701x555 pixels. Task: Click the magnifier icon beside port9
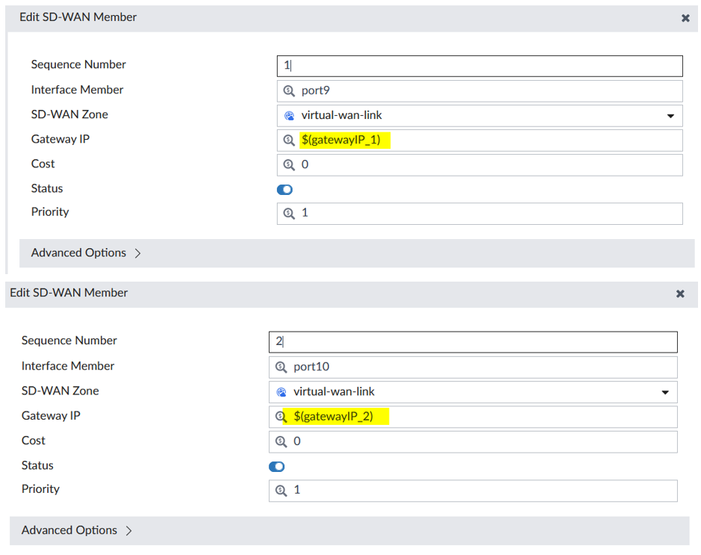pyautogui.click(x=290, y=91)
